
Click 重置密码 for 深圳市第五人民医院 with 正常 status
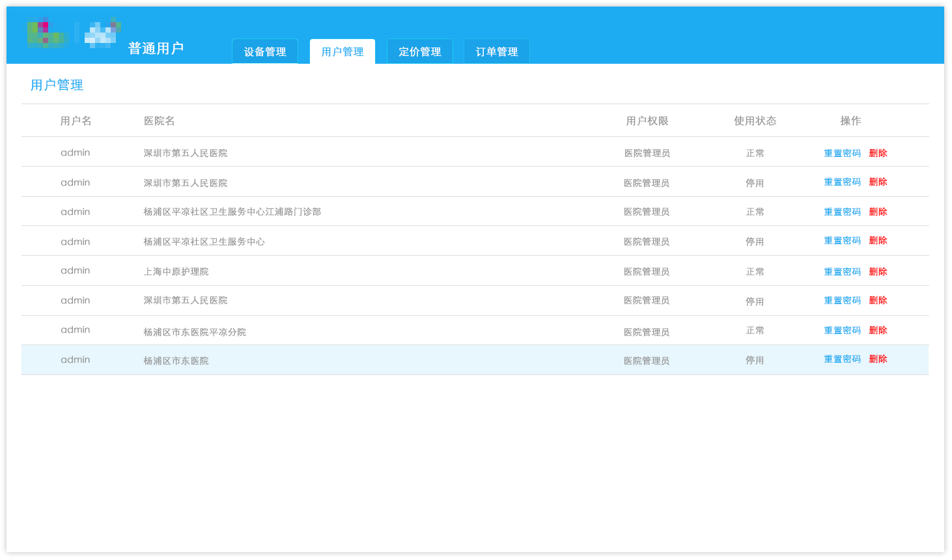pos(843,153)
